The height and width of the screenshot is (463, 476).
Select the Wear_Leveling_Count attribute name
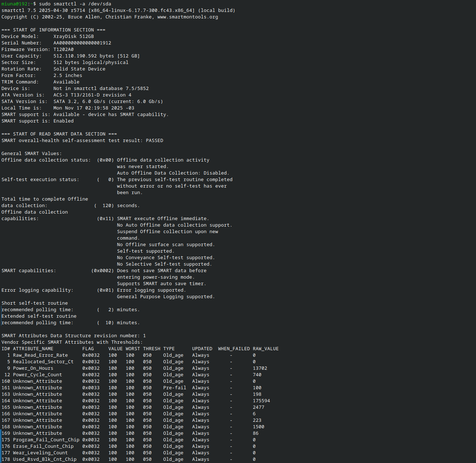click(40, 453)
